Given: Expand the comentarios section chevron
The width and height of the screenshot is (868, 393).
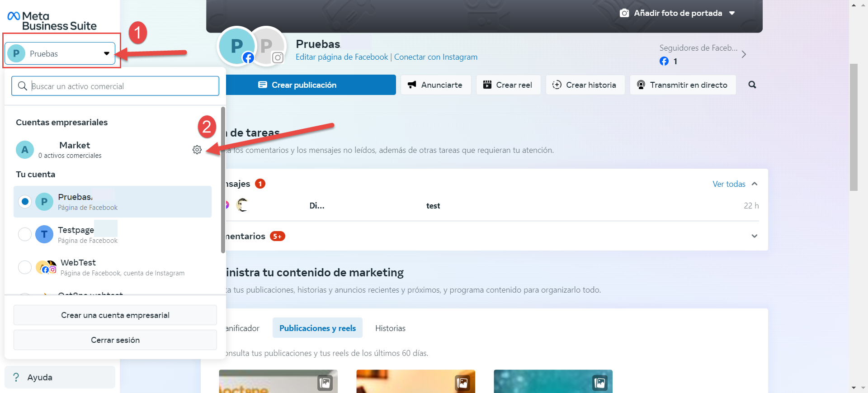Looking at the screenshot, I should [754, 236].
